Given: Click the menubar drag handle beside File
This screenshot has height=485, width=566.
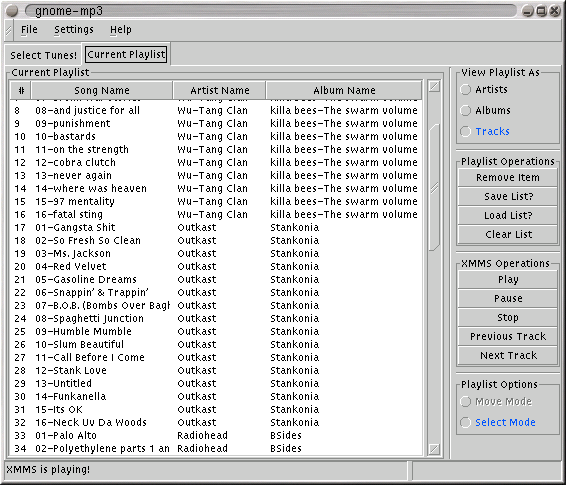Looking at the screenshot, I should point(9,30).
